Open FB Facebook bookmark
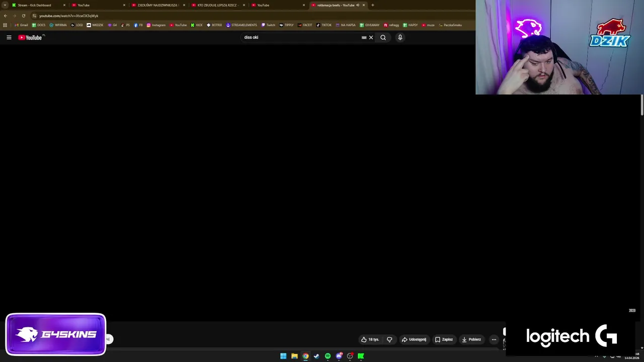This screenshot has height=362, width=644. pyautogui.click(x=138, y=25)
